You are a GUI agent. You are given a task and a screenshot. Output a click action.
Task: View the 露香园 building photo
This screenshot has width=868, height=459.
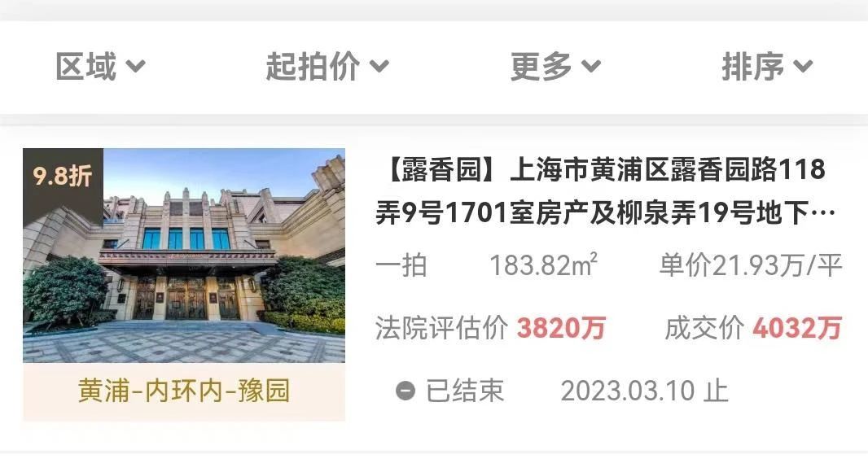coord(184,256)
